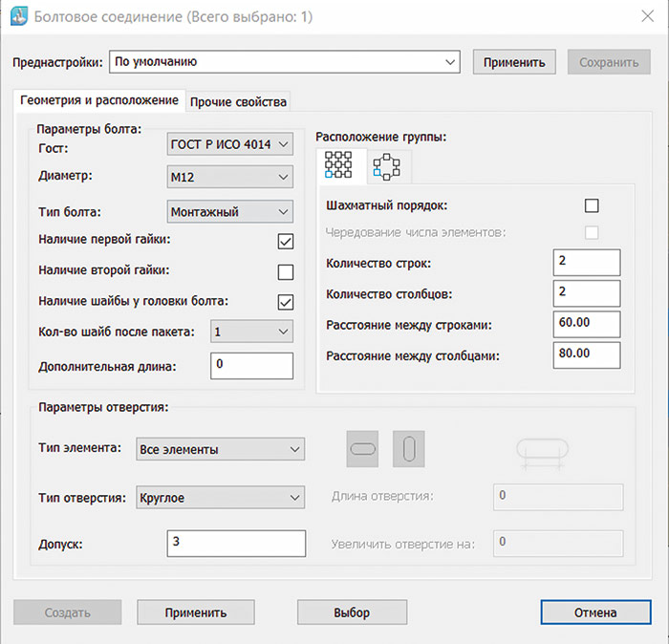Click the Параметры отверстия group label
The height and width of the screenshot is (644, 669).
click(x=103, y=407)
